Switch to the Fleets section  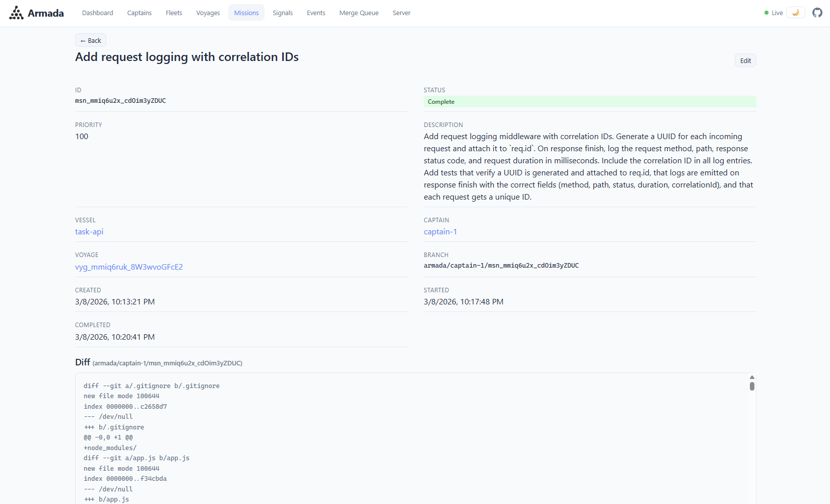174,13
